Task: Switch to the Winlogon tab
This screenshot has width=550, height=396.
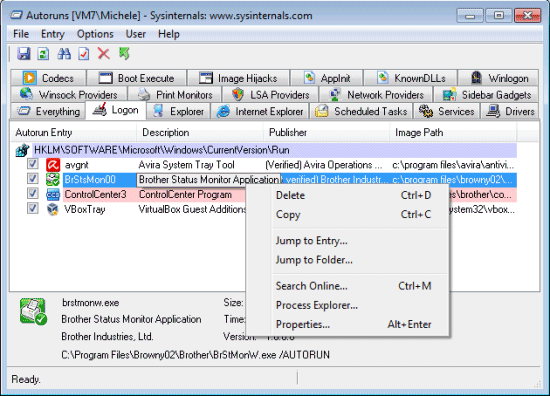Action: tap(498, 78)
